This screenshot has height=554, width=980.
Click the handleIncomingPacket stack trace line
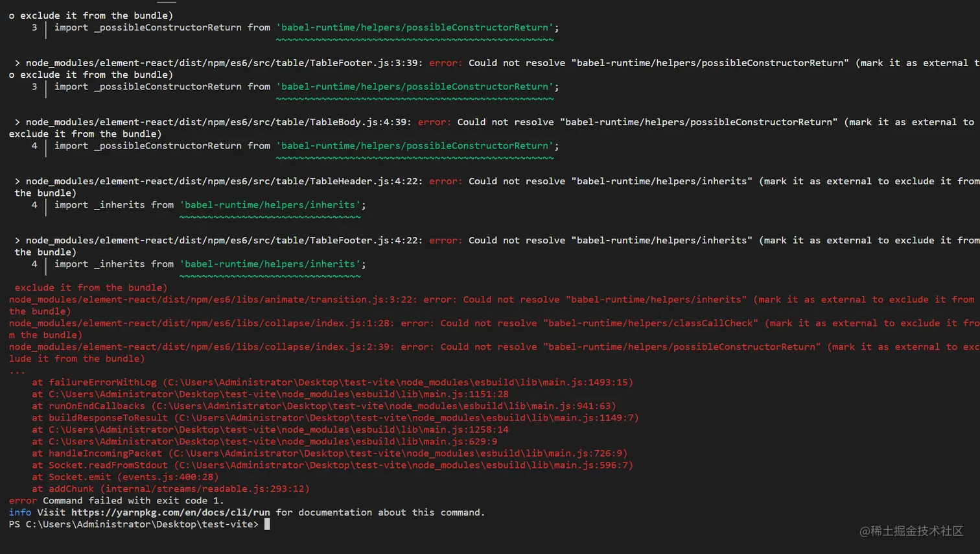pyautogui.click(x=330, y=453)
